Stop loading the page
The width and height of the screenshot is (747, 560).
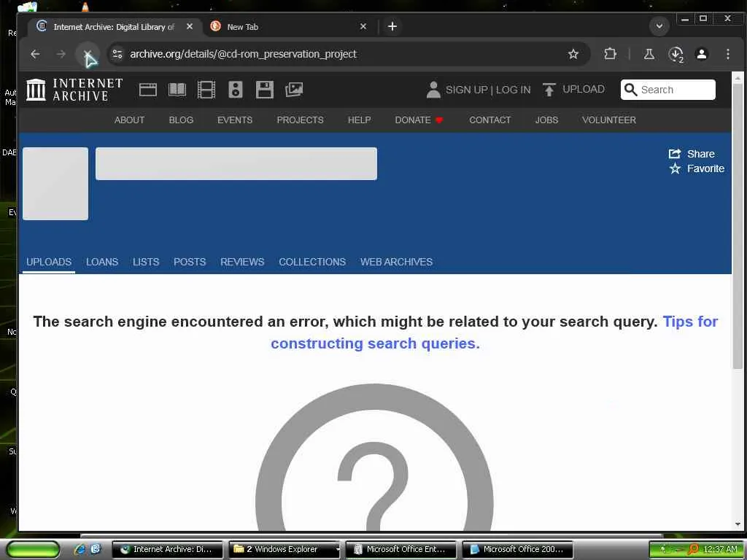pos(88,54)
